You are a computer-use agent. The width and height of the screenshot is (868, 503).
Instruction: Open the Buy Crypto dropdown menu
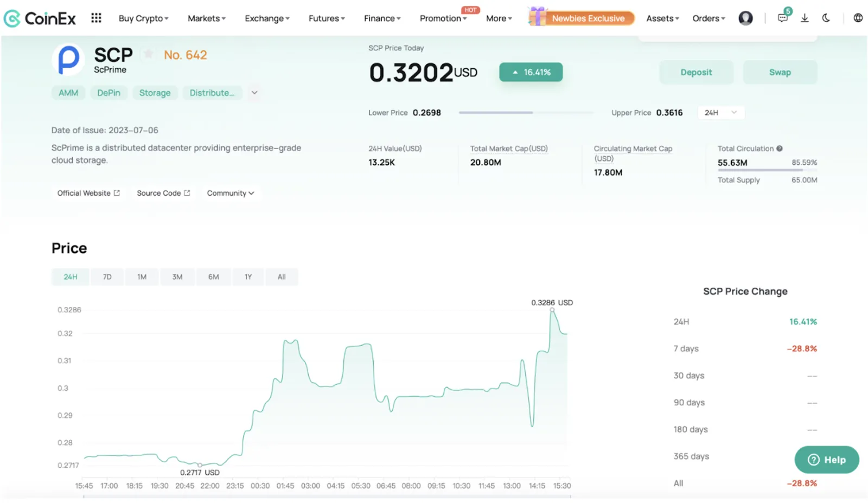tap(143, 18)
